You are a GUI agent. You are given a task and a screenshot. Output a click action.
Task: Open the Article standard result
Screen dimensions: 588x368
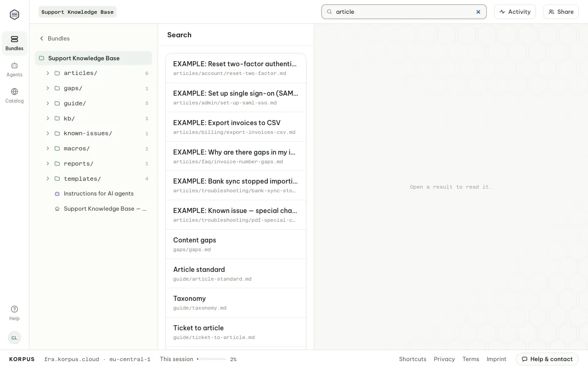click(x=236, y=274)
